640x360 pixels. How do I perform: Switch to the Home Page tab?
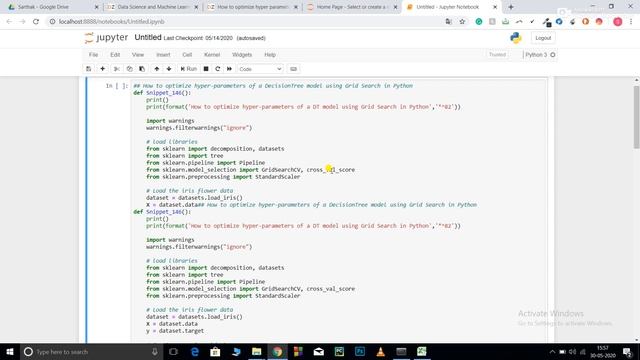352,7
